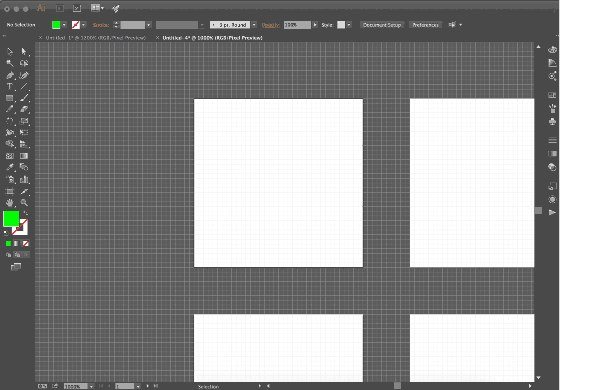
Task: Set paint mode to Color
Action: coord(8,243)
